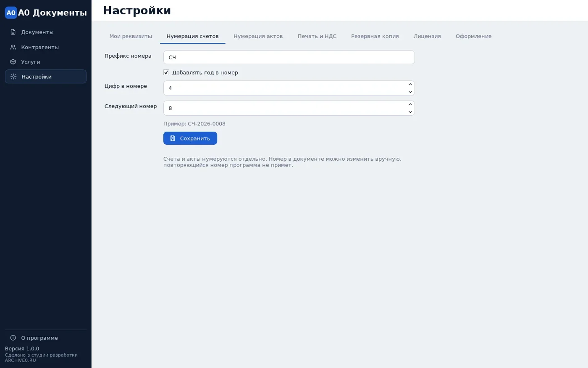The height and width of the screenshot is (368, 588).
Task: Click the О программе info icon
Action: pyautogui.click(x=13, y=338)
